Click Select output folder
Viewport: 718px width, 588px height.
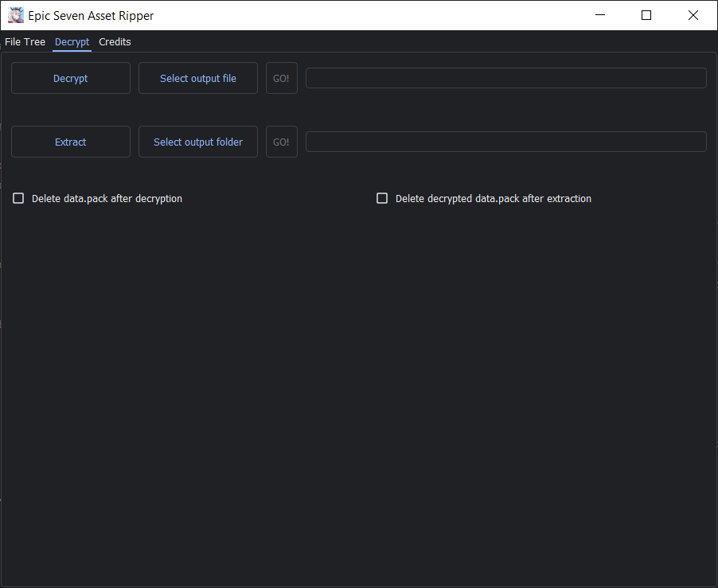(x=197, y=141)
